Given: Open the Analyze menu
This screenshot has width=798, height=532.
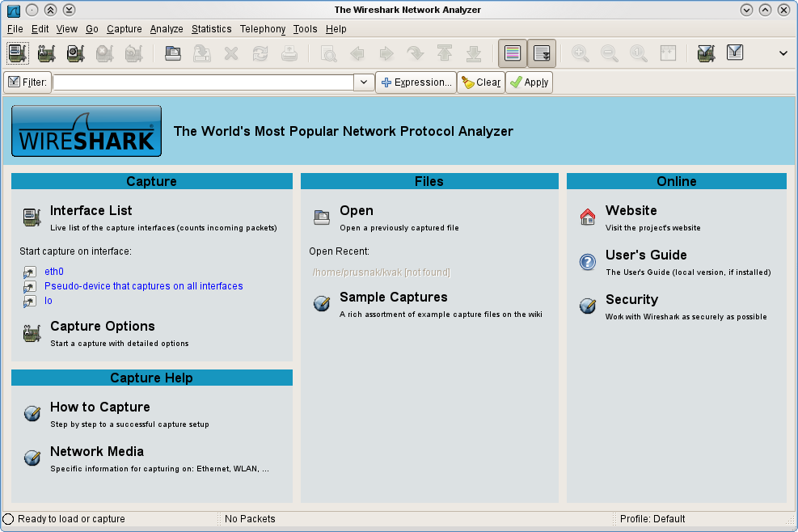Looking at the screenshot, I should (x=167, y=29).
